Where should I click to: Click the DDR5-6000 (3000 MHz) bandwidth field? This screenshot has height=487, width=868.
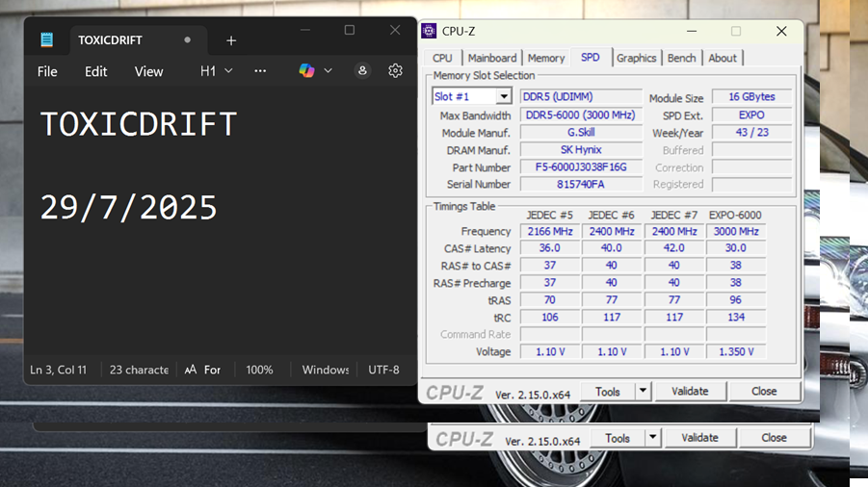click(x=581, y=115)
